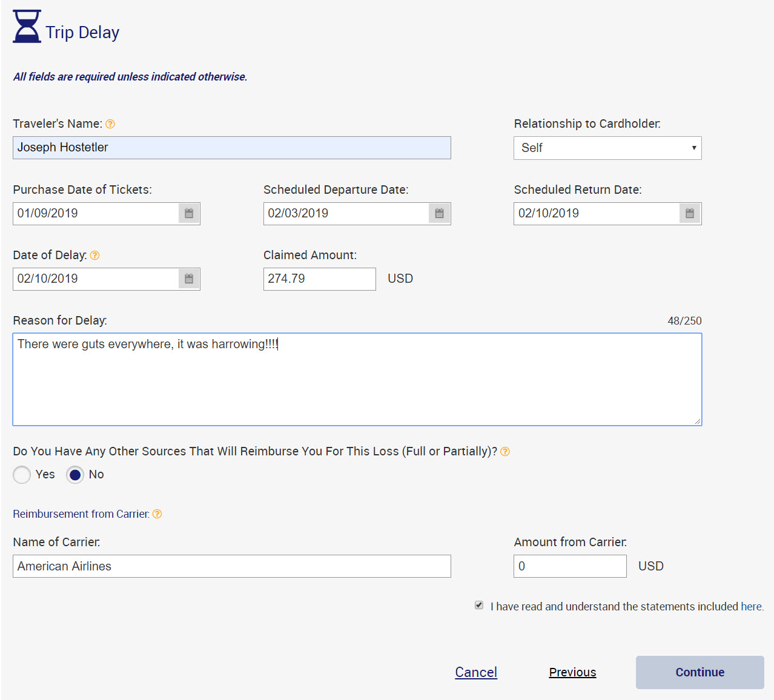Select the No reimbursement radio button
The height and width of the screenshot is (700, 774).
point(75,475)
